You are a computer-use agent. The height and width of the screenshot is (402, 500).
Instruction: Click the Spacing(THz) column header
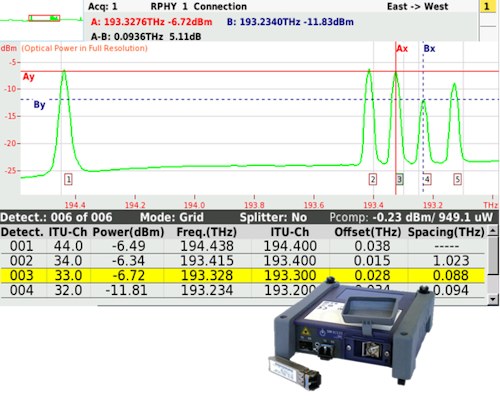[446, 232]
